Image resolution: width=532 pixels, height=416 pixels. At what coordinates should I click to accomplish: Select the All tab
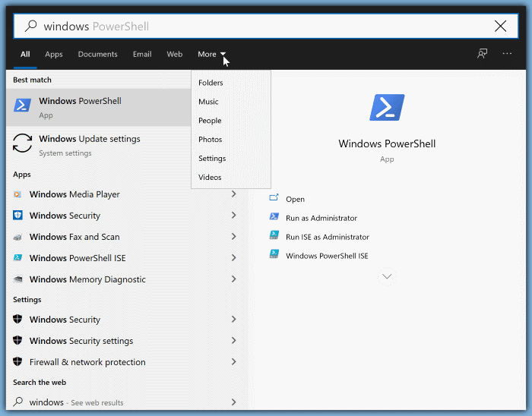pyautogui.click(x=25, y=54)
